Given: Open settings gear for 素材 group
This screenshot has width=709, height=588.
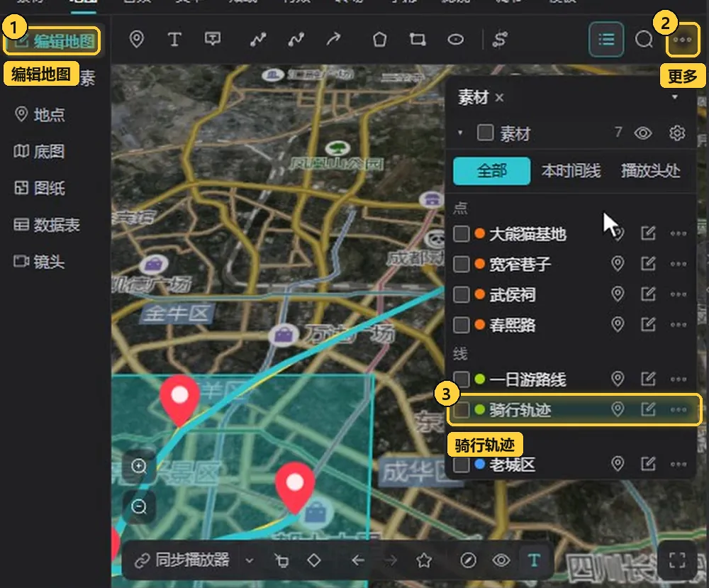Looking at the screenshot, I should click(x=677, y=133).
